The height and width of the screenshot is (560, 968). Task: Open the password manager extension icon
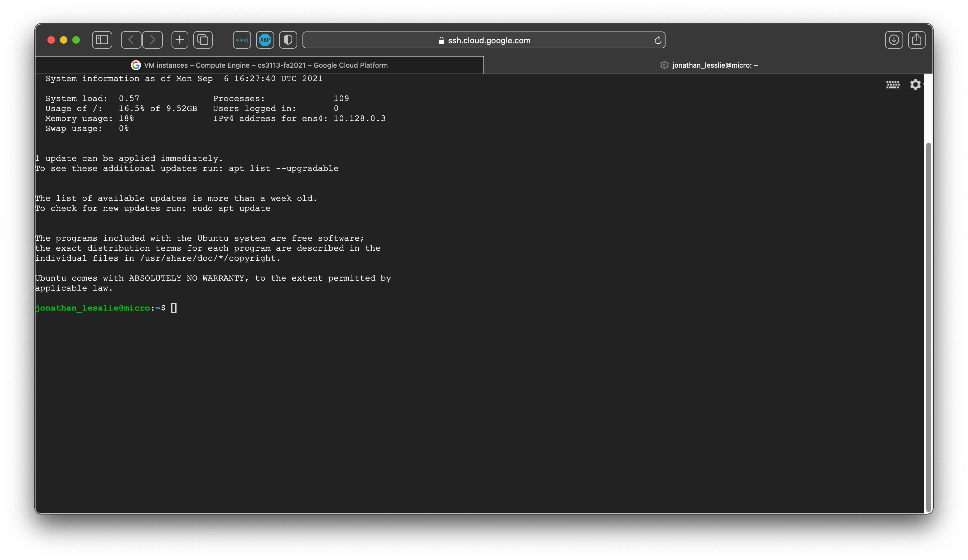pos(242,40)
